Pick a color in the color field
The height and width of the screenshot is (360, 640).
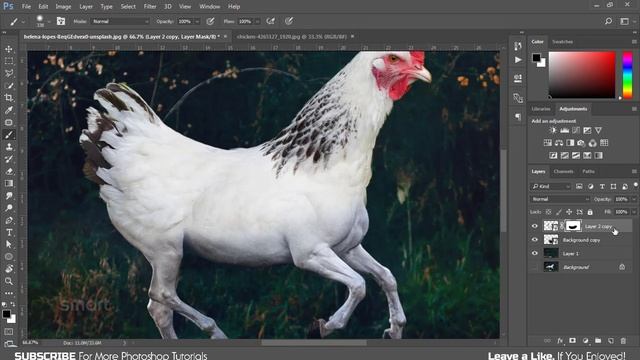coord(582,75)
